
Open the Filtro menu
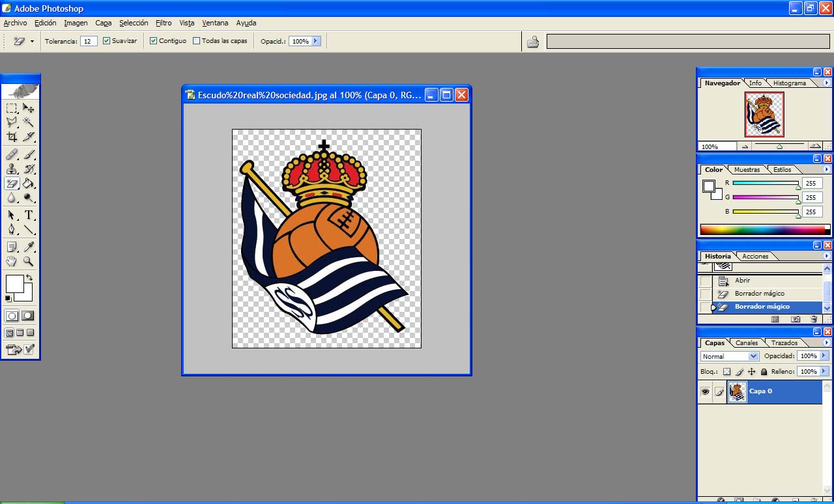click(164, 23)
